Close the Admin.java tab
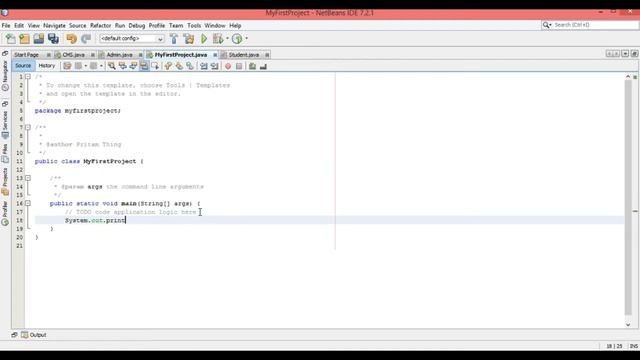This screenshot has width=640, height=360. (x=140, y=55)
